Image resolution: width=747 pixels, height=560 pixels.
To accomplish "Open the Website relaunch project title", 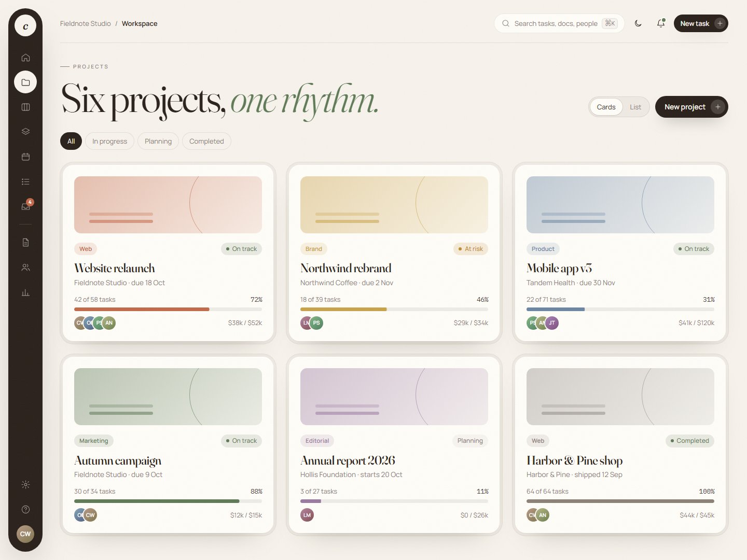I will 115,268.
